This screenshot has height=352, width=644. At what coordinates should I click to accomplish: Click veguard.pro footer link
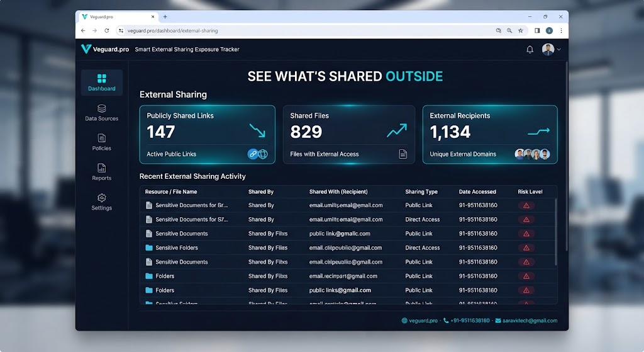point(419,321)
